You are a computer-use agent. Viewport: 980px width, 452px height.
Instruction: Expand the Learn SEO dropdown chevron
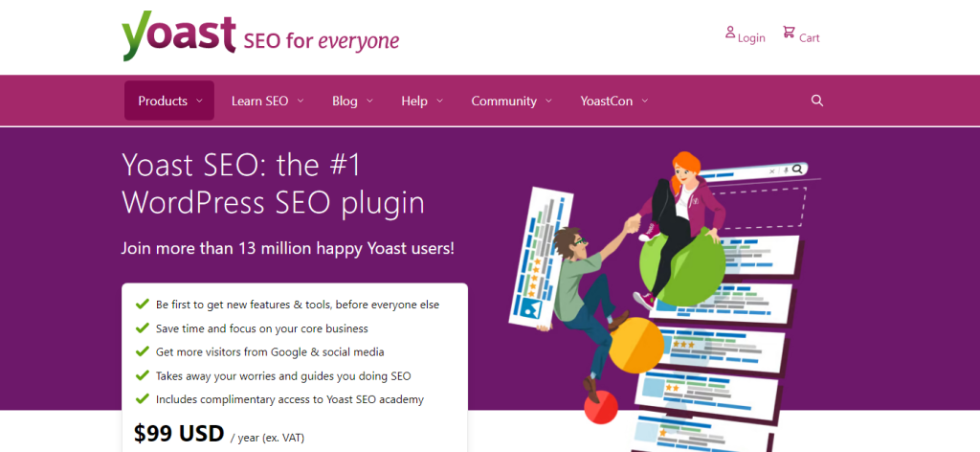[300, 101]
